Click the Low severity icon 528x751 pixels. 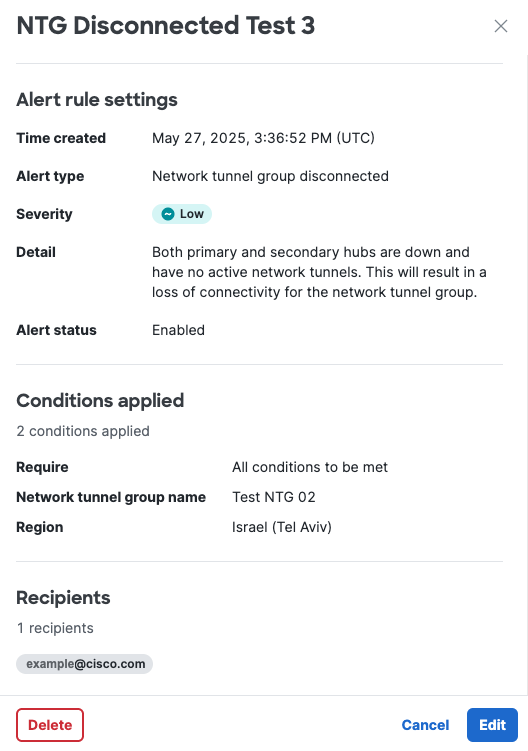(x=168, y=214)
